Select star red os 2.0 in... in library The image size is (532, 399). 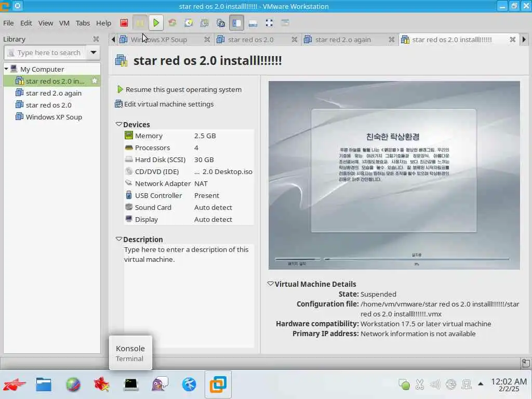(52, 81)
